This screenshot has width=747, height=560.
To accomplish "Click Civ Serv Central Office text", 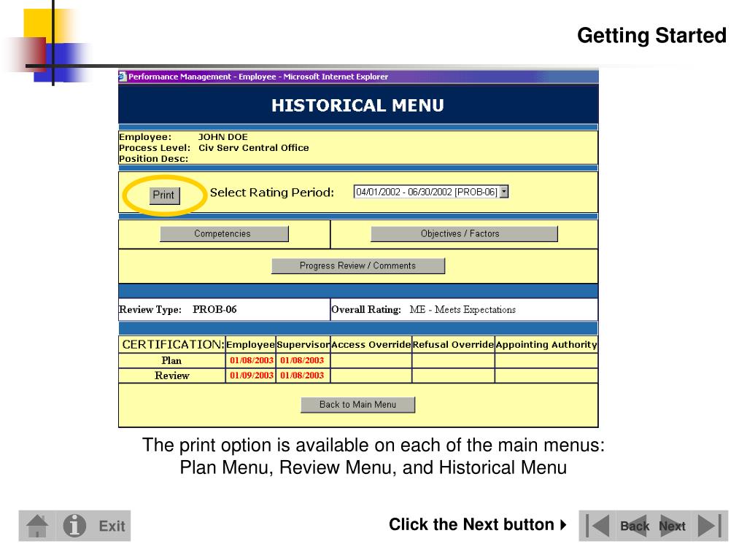I will tap(253, 148).
